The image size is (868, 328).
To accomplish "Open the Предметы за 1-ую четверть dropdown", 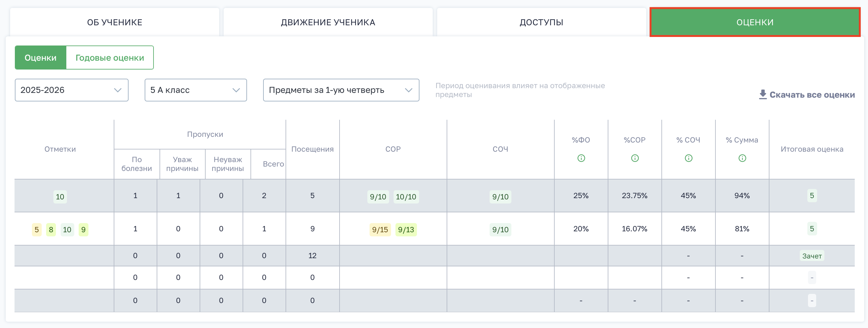I will click(341, 90).
